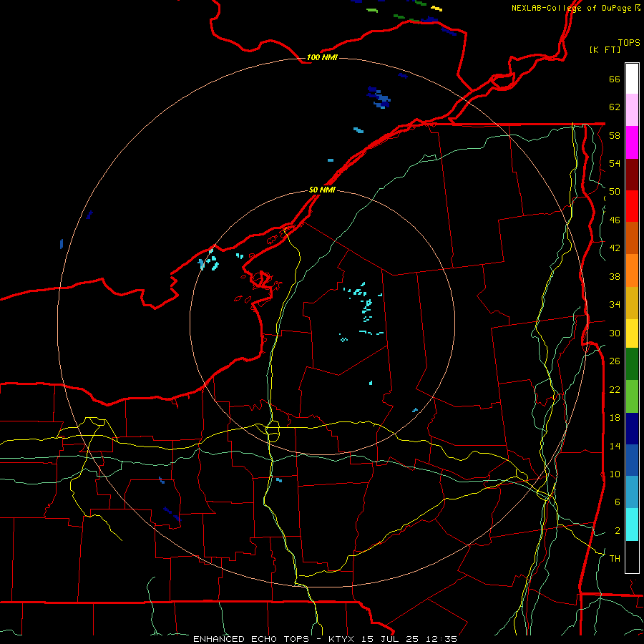This screenshot has height=644, width=644.
Task: Click the legend value "22"
Action: [615, 389]
